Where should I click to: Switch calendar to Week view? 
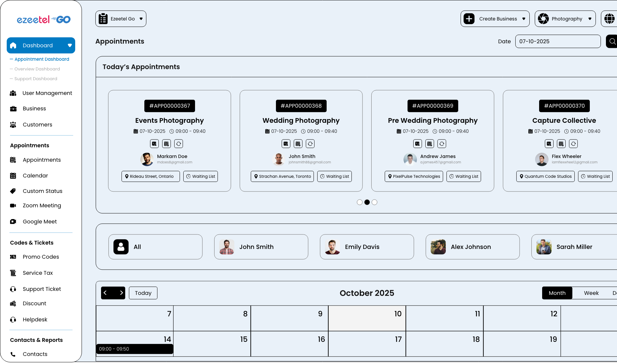(x=591, y=293)
